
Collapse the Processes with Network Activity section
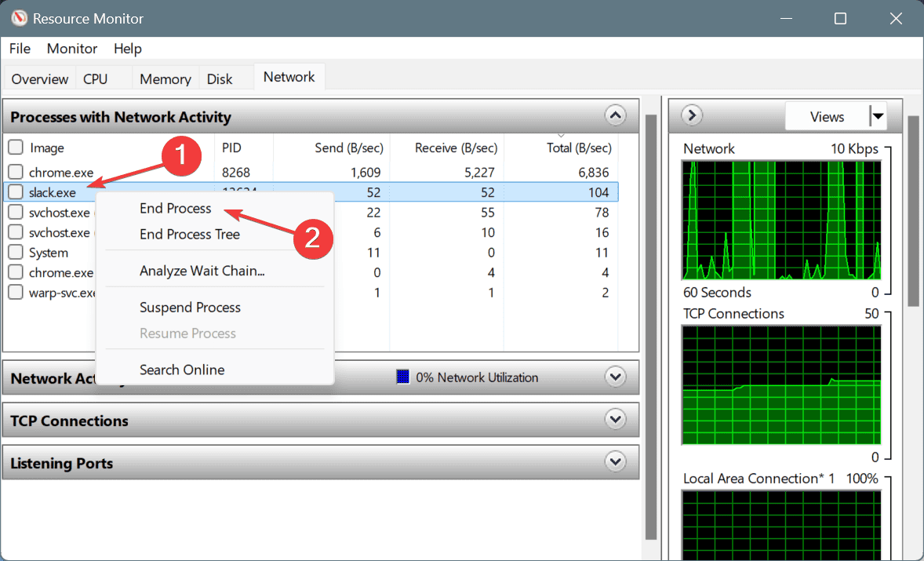click(615, 115)
